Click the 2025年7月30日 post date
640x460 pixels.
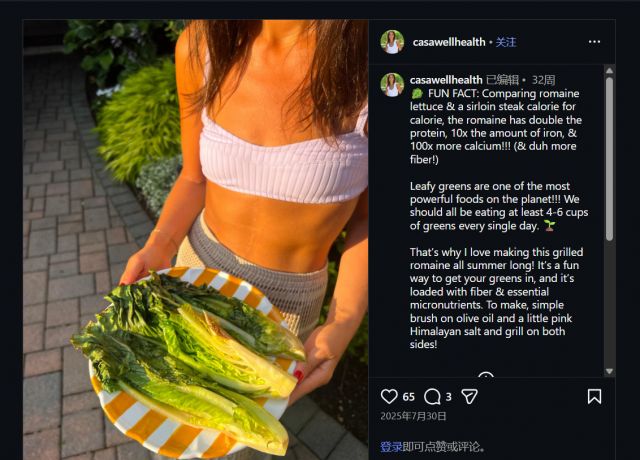[x=413, y=416]
